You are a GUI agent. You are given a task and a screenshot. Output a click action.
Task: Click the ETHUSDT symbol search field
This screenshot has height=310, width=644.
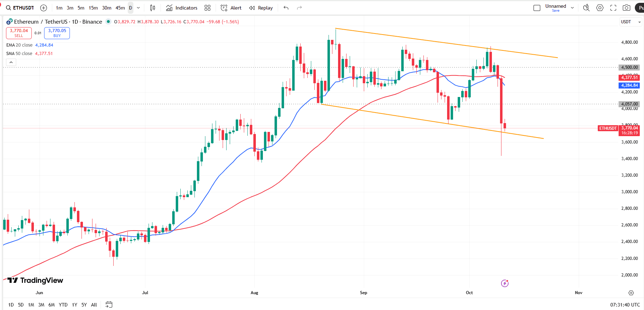(x=20, y=8)
